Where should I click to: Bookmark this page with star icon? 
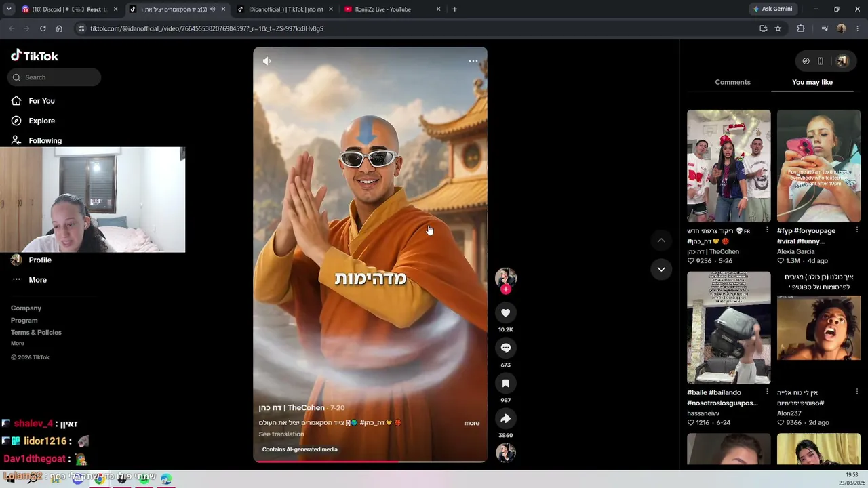[x=778, y=28]
